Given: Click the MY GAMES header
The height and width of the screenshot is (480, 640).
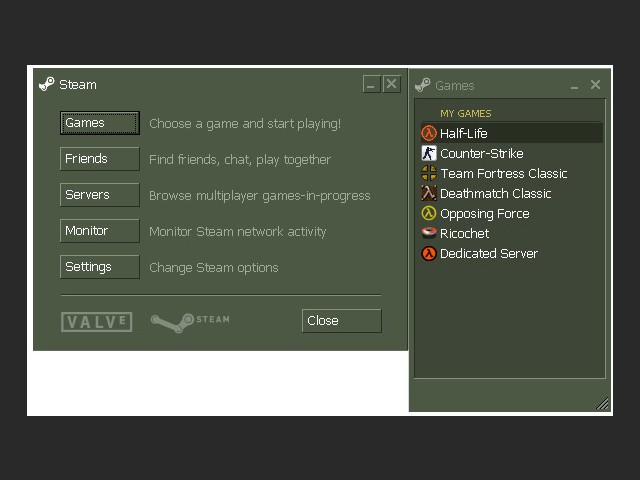Looking at the screenshot, I should (466, 113).
